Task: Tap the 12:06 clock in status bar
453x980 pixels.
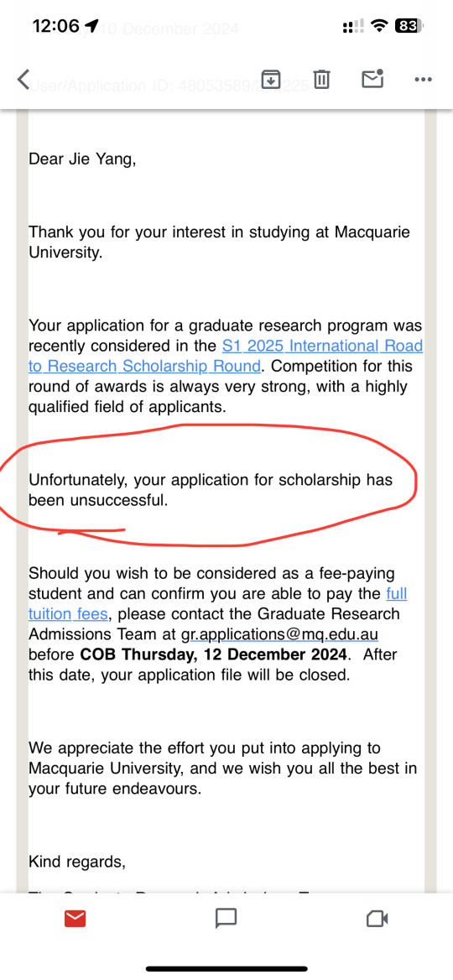Action: 55,26
